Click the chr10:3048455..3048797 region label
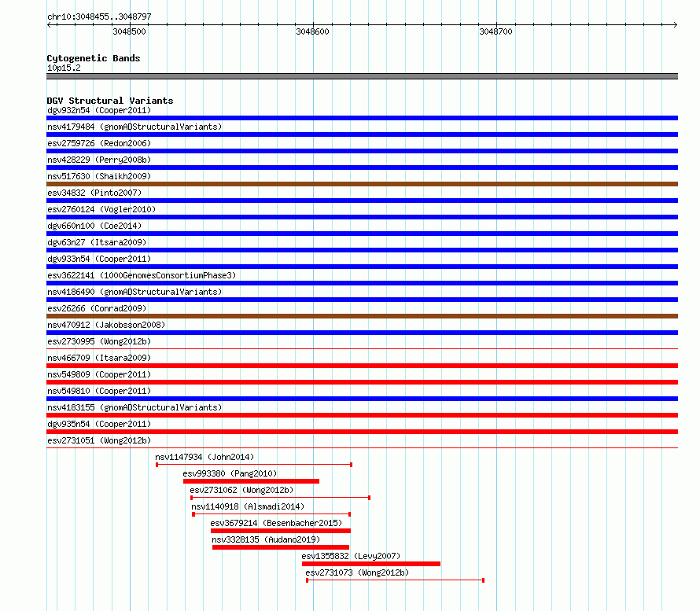 [99, 17]
